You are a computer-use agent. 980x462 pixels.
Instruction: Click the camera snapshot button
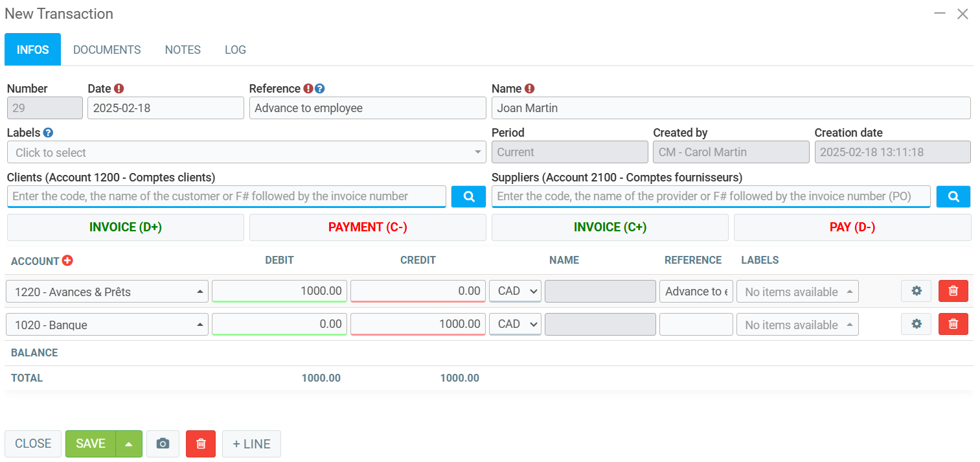click(163, 444)
